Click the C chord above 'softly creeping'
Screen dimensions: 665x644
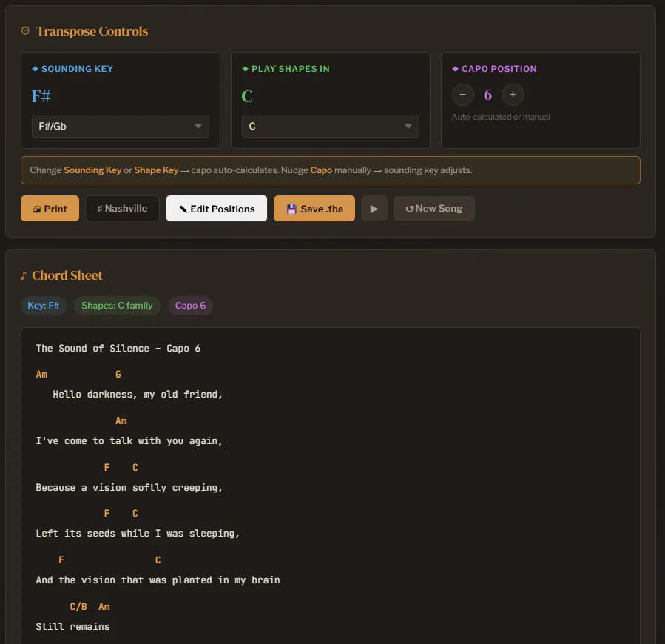pyautogui.click(x=135, y=468)
